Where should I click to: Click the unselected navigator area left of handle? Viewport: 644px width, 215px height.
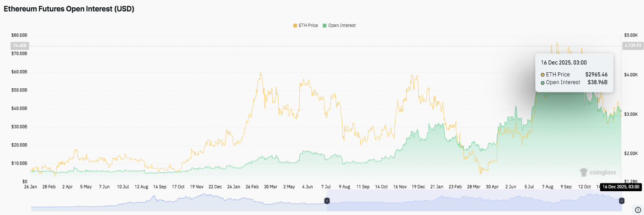[178, 201]
